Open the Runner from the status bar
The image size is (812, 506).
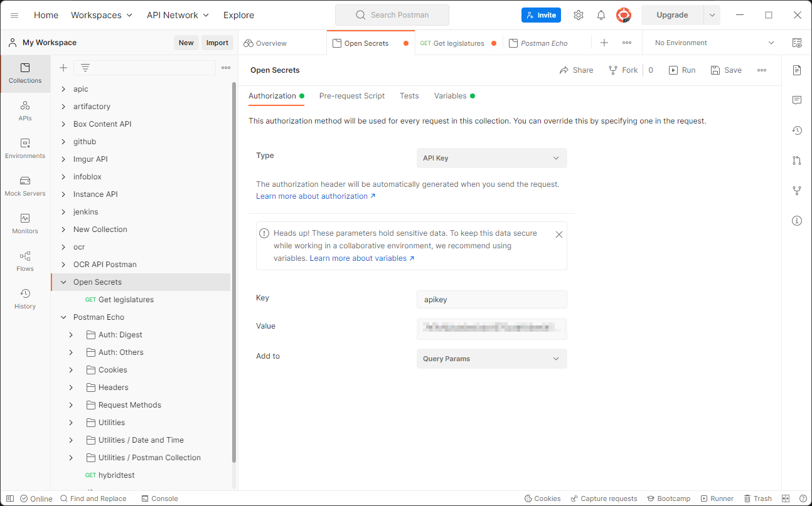click(717, 498)
